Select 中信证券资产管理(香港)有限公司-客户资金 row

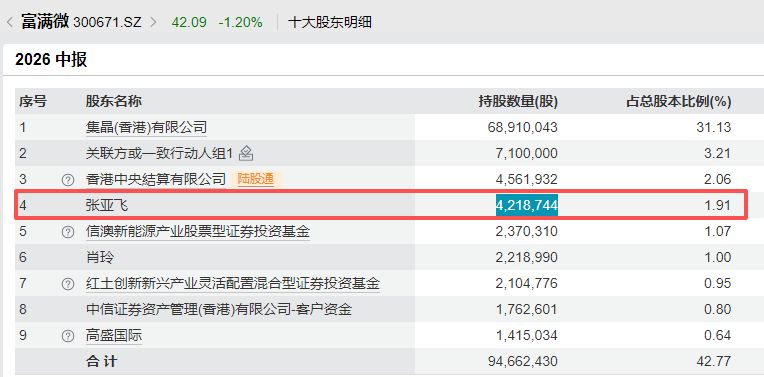pos(219,309)
